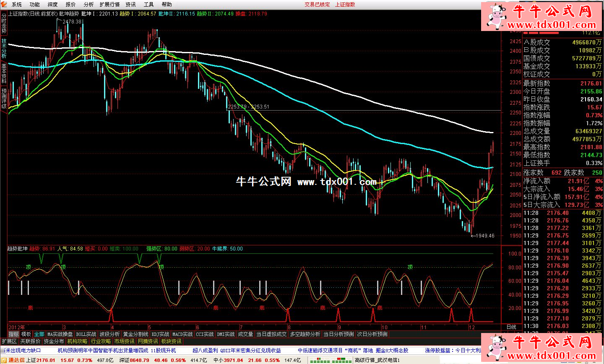Open the 扩展行情 menu
Image resolution: width=604 pixels, height=364 pixels.
(109, 5)
